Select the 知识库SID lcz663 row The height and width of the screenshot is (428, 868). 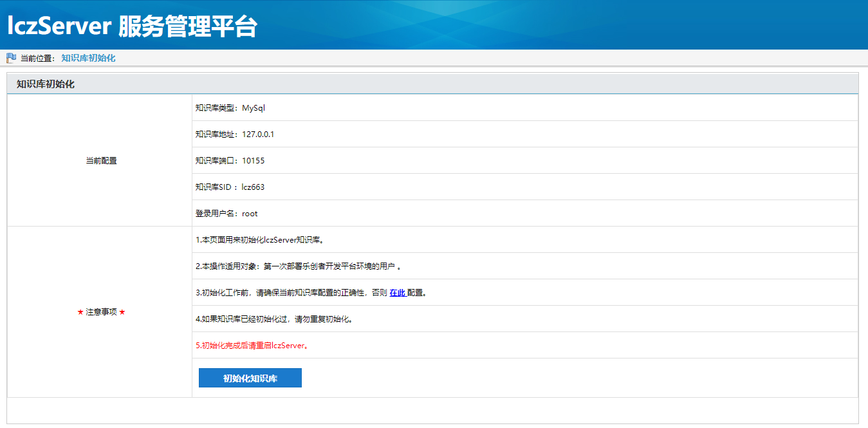point(230,187)
